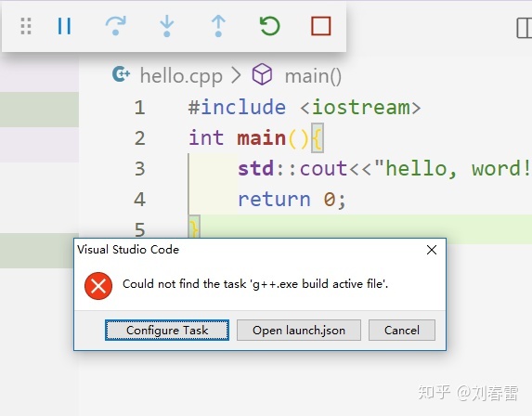Screen dimensions: 532x416
Task: Expand breadcrumb chevron after hello.cpp
Action: [237, 75]
